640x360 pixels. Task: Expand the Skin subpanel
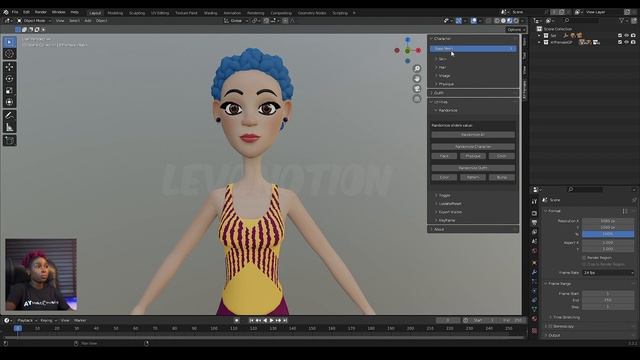click(x=442, y=59)
